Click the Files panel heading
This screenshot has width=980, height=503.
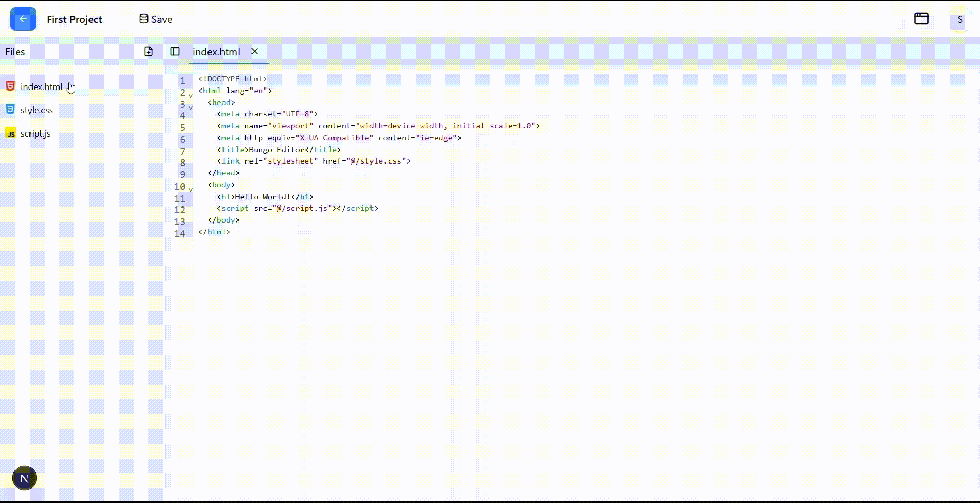point(15,52)
